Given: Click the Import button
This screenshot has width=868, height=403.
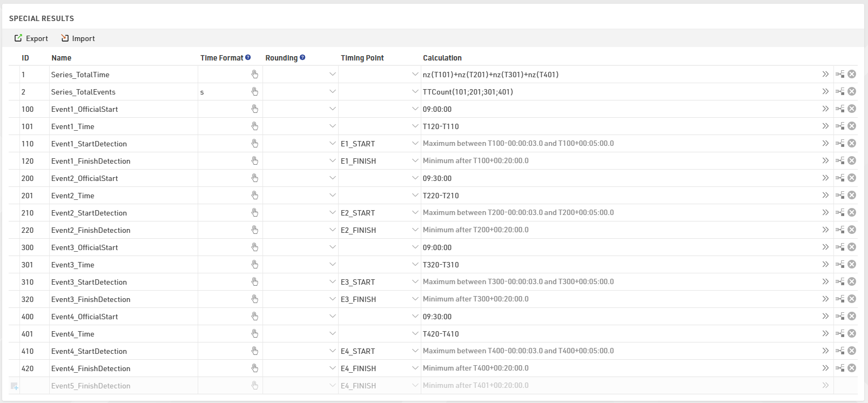Looking at the screenshot, I should [78, 38].
